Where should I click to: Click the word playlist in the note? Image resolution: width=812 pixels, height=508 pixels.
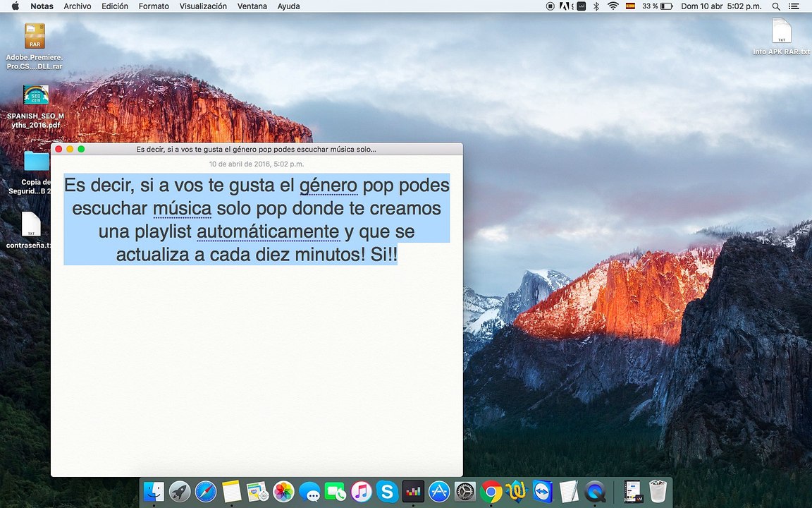[x=163, y=231]
